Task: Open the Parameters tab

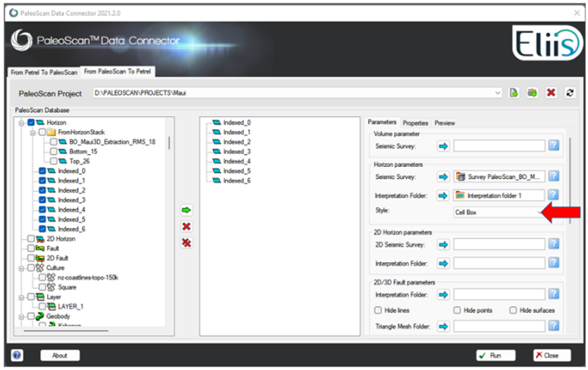Action: (381, 122)
